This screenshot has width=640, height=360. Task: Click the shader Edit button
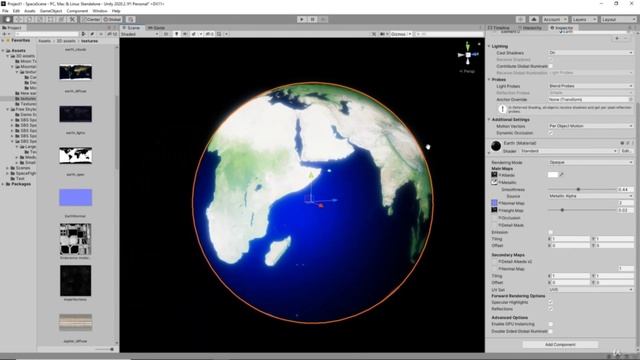coord(626,151)
